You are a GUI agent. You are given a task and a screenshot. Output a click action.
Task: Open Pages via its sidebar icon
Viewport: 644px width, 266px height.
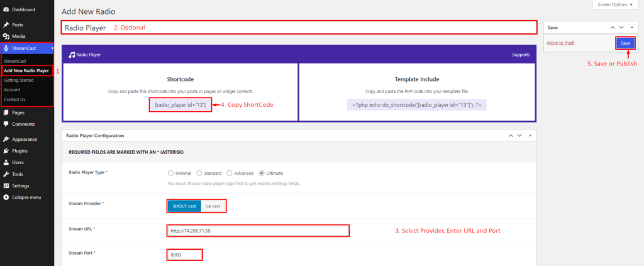click(x=6, y=113)
